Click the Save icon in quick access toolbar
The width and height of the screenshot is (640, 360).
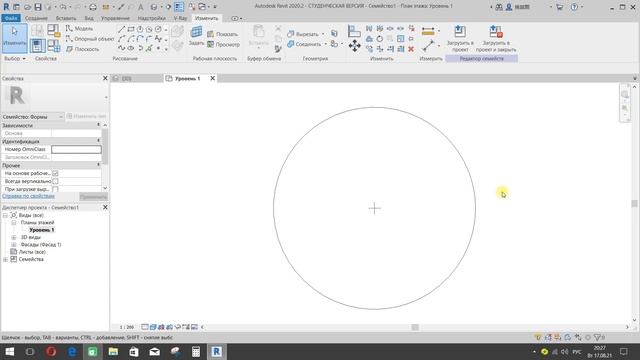38,7
